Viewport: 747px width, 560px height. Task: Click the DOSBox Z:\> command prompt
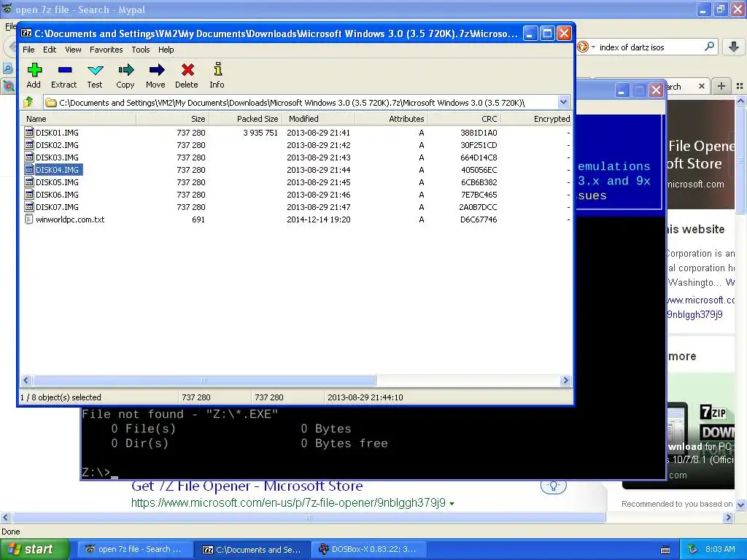(x=96, y=472)
